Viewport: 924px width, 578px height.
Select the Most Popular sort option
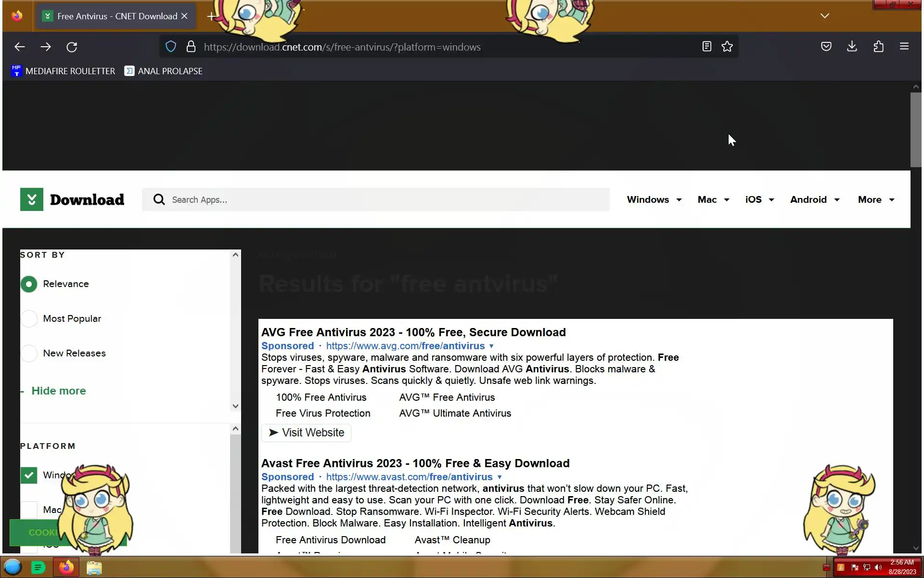29,319
